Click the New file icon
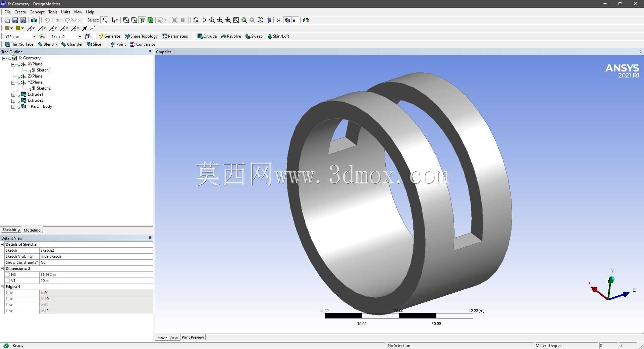 pos(7,20)
